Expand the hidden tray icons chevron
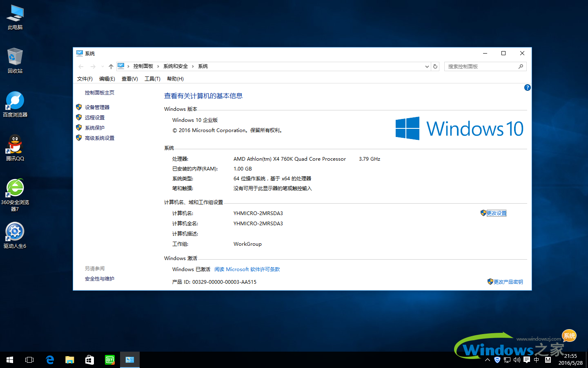 [x=487, y=360]
